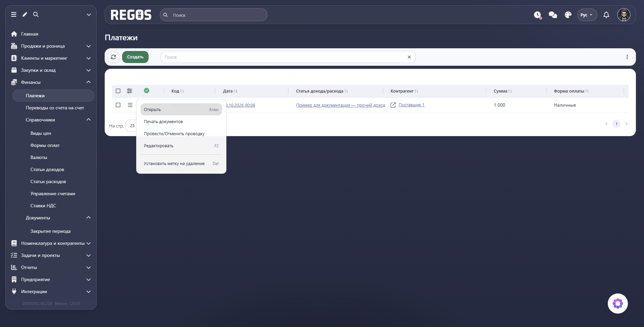Click the green Создать button

click(135, 57)
